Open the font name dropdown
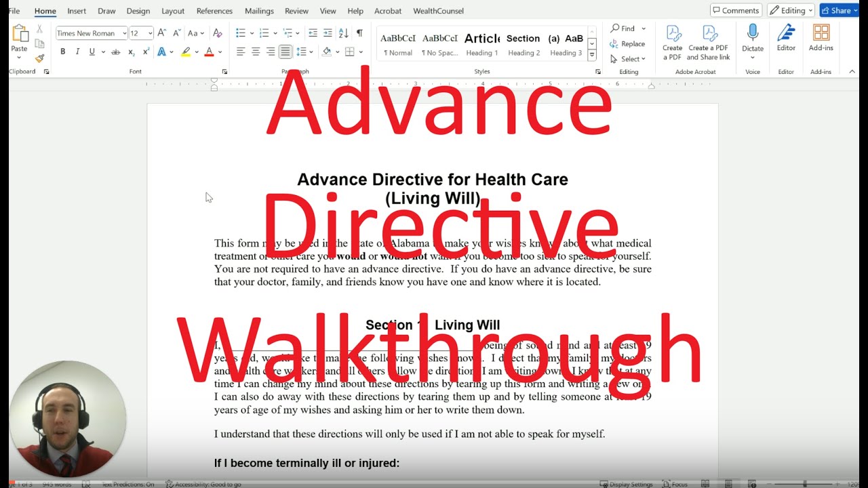 (x=125, y=33)
